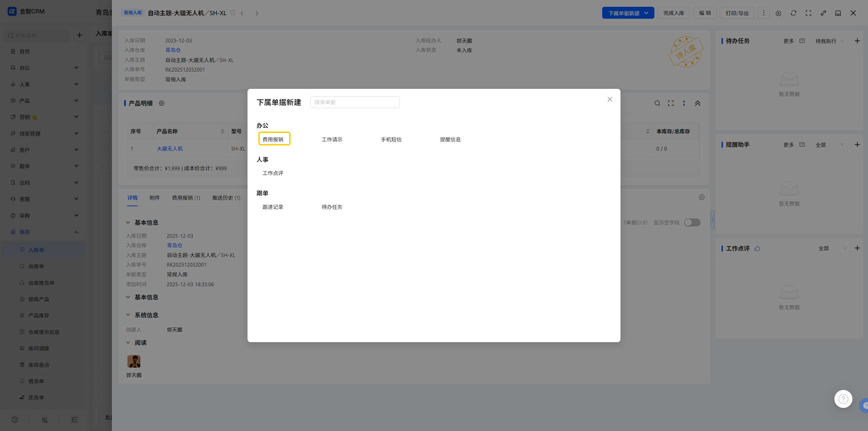868x431 pixels.
Task: Click the thumbs-up icon beside 工作点评
Action: click(757, 248)
